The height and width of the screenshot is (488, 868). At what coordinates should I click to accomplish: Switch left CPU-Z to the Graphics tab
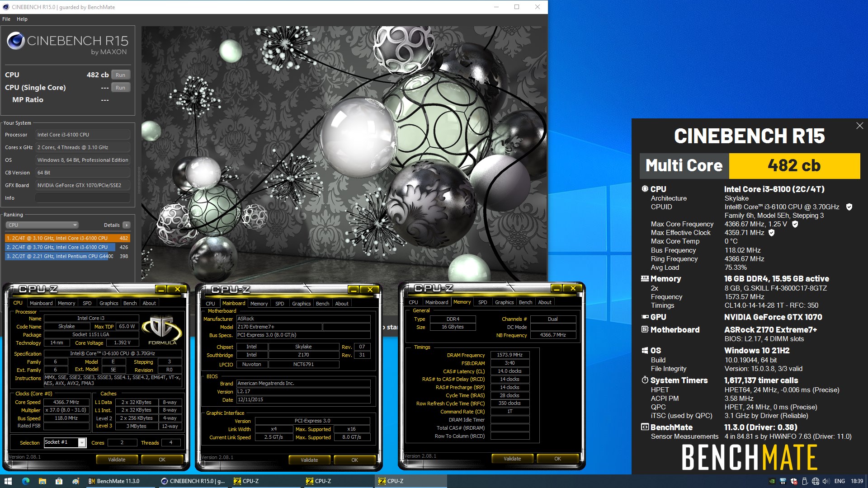click(x=108, y=303)
